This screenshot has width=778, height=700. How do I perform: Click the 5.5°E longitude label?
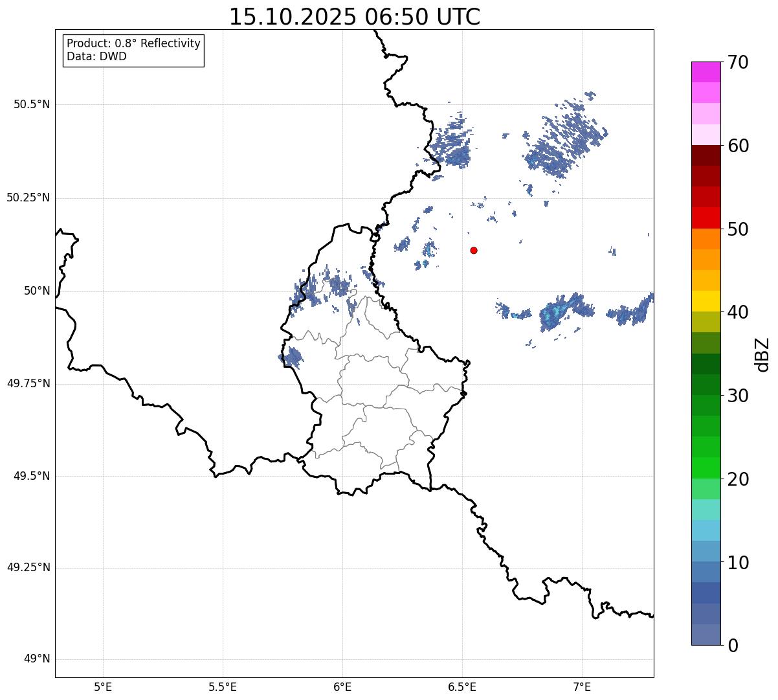(223, 687)
